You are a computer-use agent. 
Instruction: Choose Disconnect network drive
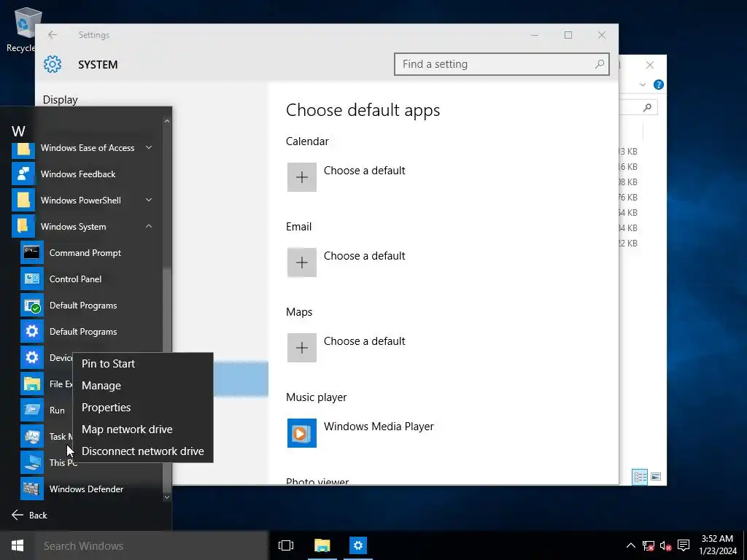tap(142, 451)
